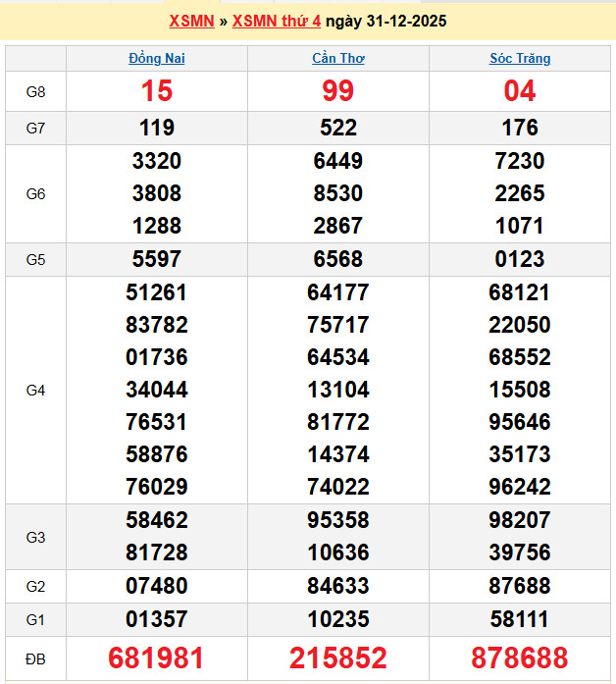Select the Cần Thơ special prize 215852
Image resolution: width=616 pixels, height=684 pixels.
tap(338, 658)
